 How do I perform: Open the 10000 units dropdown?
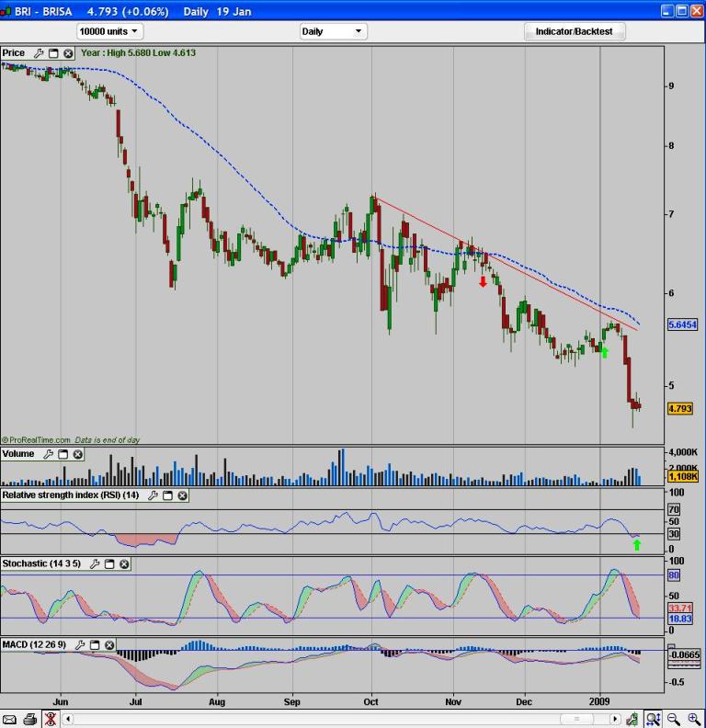click(109, 31)
